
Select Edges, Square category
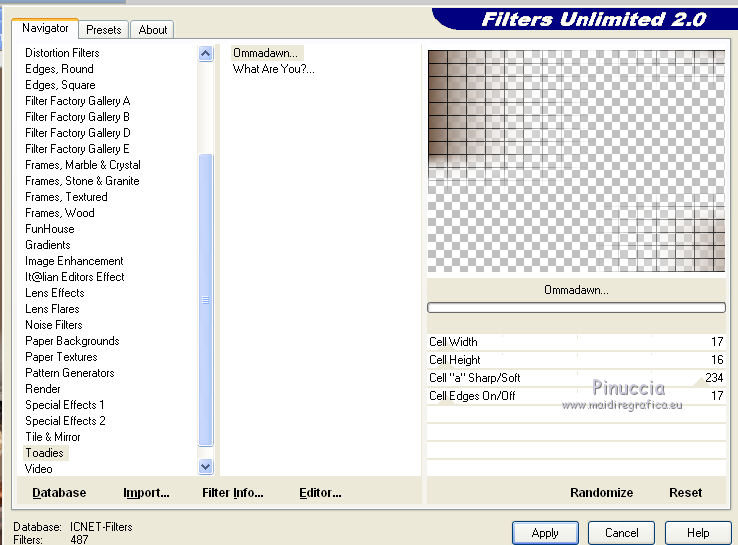60,85
